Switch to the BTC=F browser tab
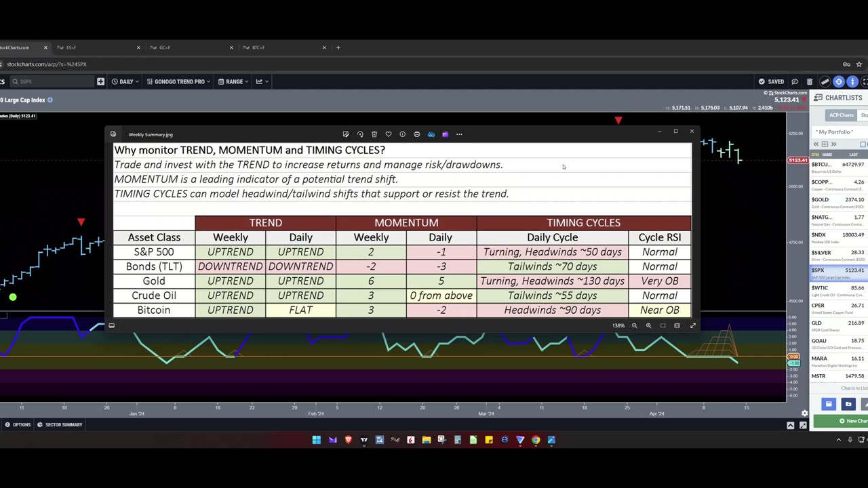 [x=284, y=47]
